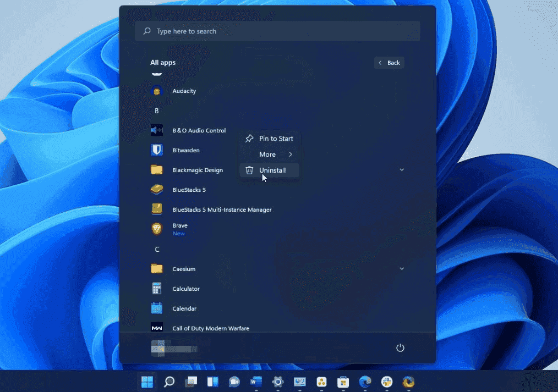Viewport: 558px width, 392px height.
Task: Switch to Microsoft Word on taskbar
Action: pyautogui.click(x=256, y=382)
